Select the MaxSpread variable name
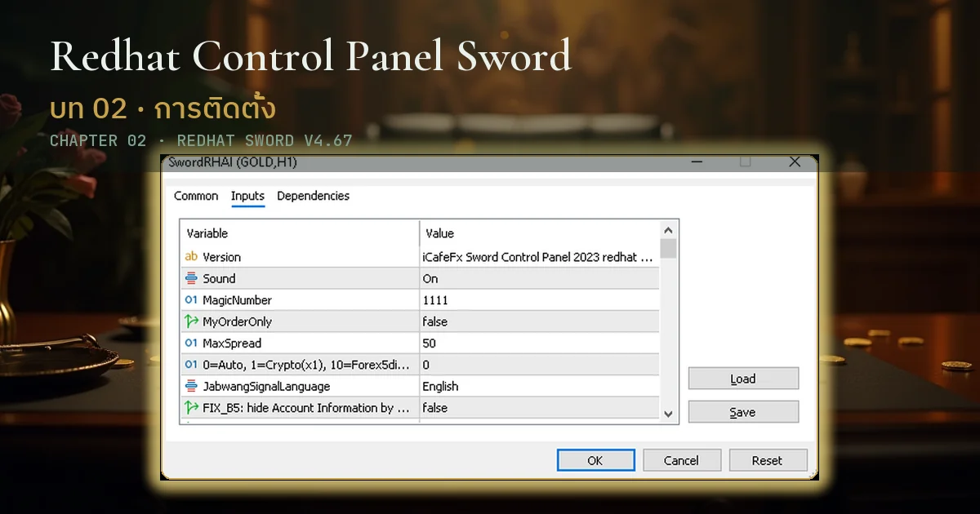Screen dimensions: 980x514 pyautogui.click(x=232, y=343)
